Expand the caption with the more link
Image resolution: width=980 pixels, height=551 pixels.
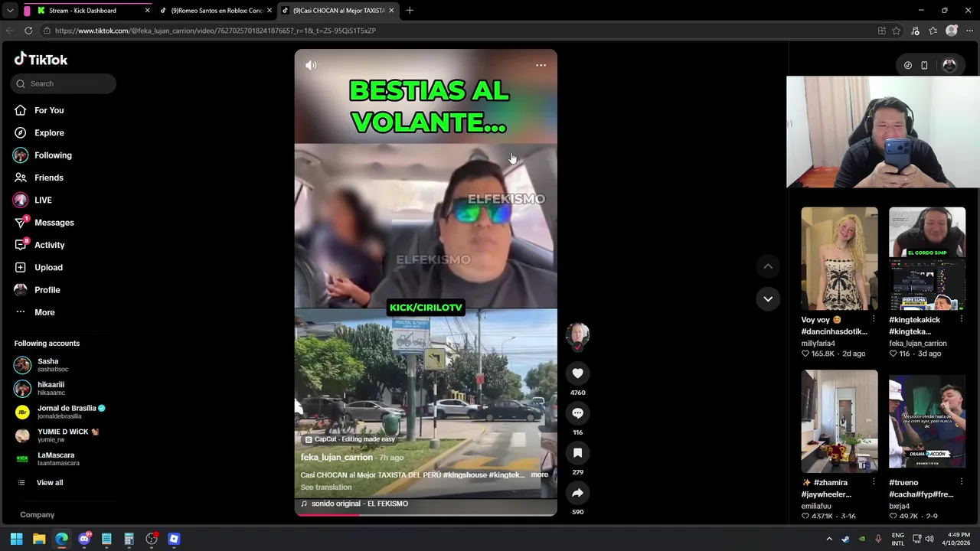tap(540, 474)
